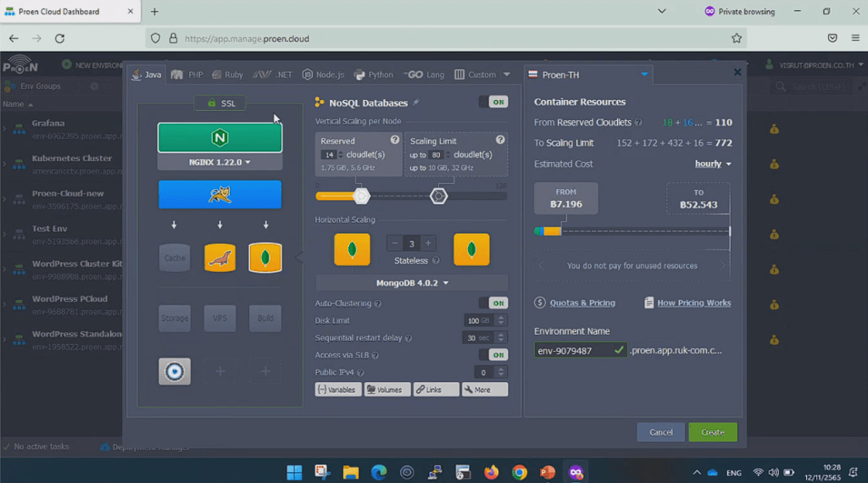Viewport: 868px width, 483px height.
Task: Open the Volumes settings
Action: click(x=387, y=390)
